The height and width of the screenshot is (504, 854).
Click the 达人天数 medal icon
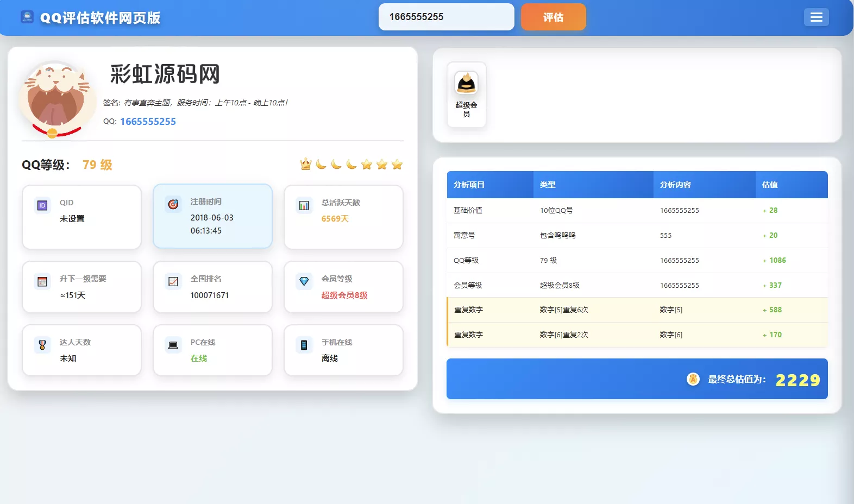42,345
